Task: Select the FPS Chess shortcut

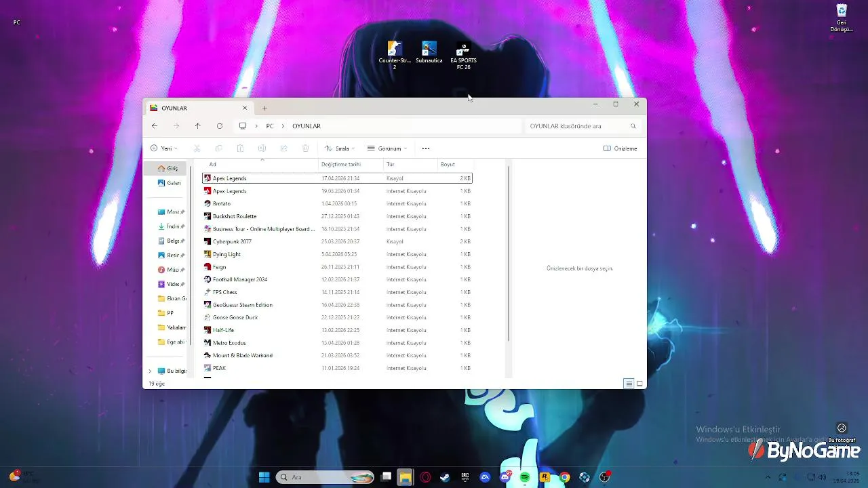Action: (x=338, y=292)
